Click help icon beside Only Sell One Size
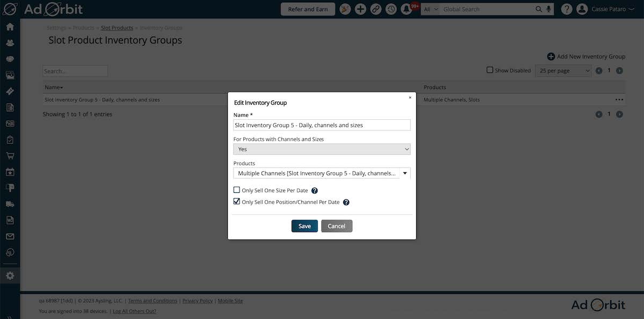This screenshot has height=319, width=644. 315,191
